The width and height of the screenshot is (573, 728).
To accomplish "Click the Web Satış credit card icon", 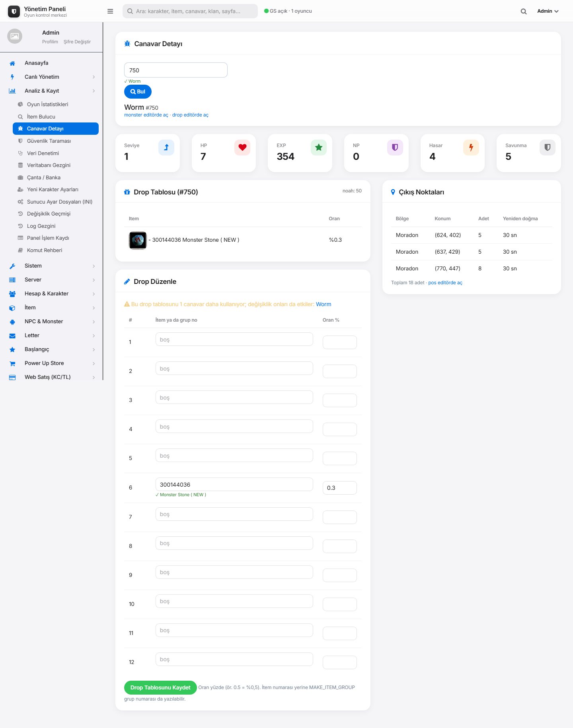I will point(12,377).
